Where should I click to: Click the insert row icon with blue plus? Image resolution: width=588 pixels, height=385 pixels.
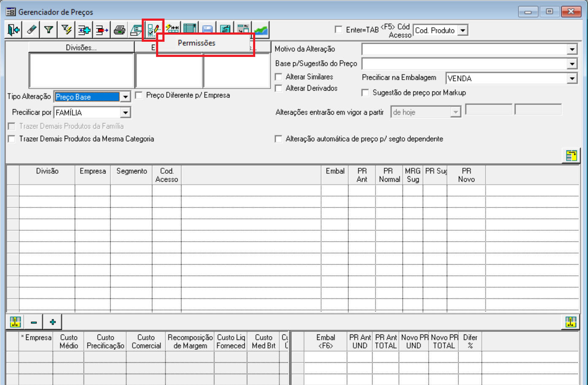pyautogui.click(x=84, y=30)
